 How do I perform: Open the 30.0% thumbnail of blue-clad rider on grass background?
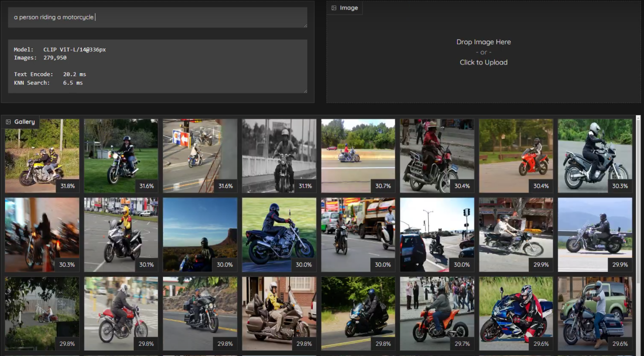(279, 235)
